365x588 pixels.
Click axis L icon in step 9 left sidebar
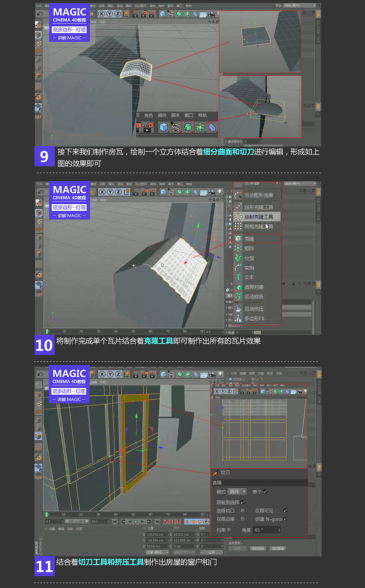point(38,86)
